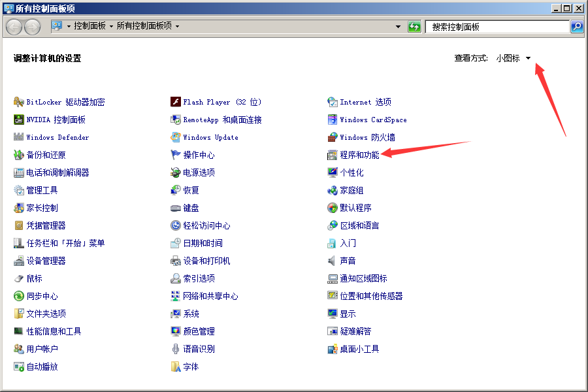Open the 颜色管理 link
This screenshot has height=392, width=588.
[199, 331]
